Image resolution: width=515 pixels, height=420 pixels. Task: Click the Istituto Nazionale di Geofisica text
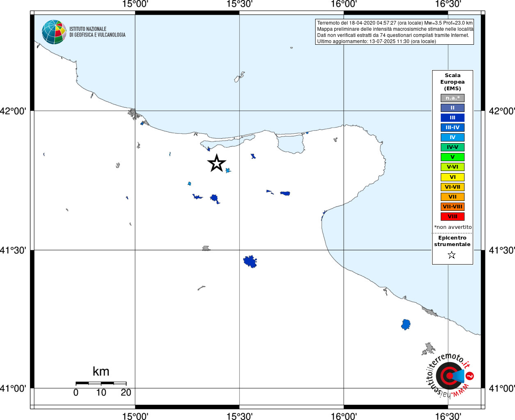point(97,32)
